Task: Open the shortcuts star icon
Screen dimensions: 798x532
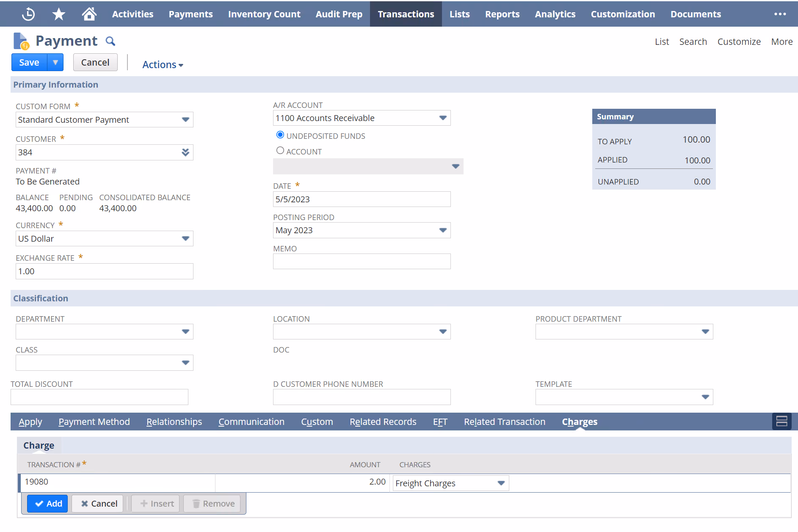Action: (58, 14)
